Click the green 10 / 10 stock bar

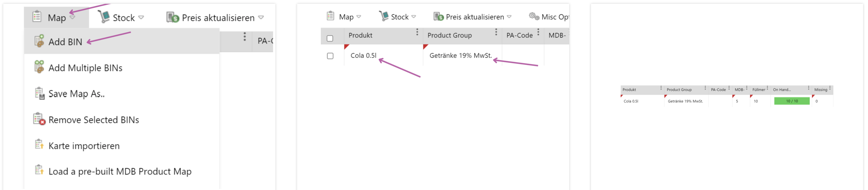(x=792, y=101)
